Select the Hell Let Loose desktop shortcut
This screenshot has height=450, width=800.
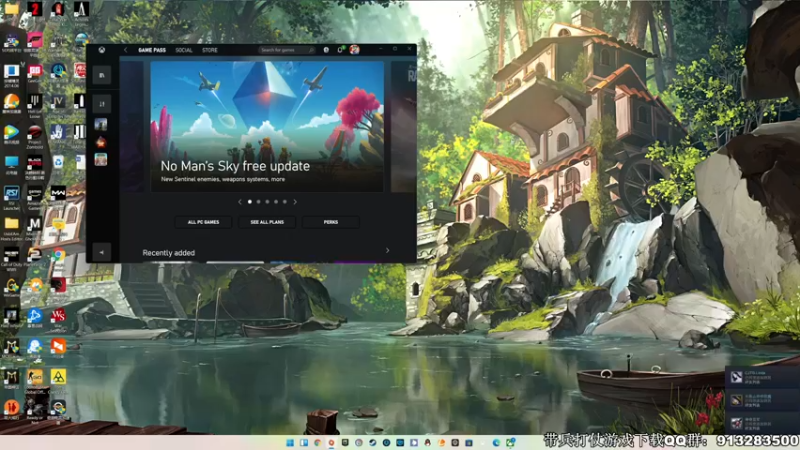35,105
